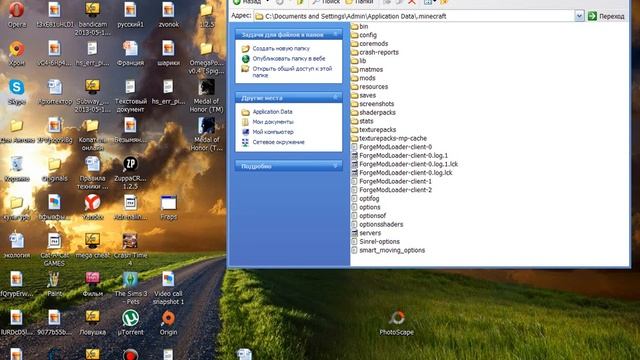Click the Переход go button
The height and width of the screenshot is (360, 640).
click(606, 16)
